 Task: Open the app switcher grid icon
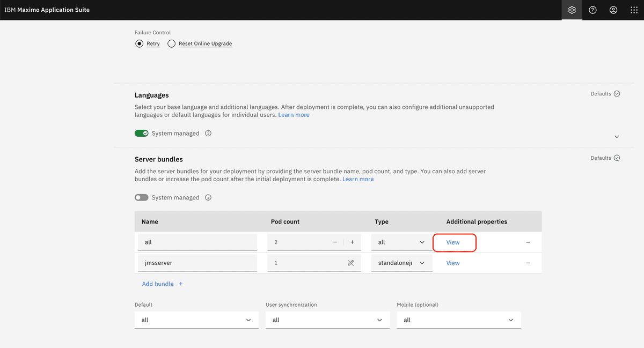[634, 10]
